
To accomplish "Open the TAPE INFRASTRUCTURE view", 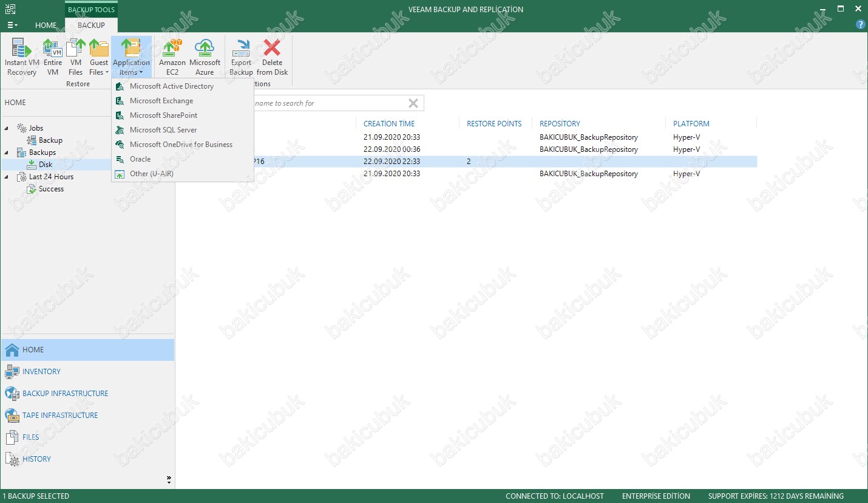I will [x=87, y=416].
